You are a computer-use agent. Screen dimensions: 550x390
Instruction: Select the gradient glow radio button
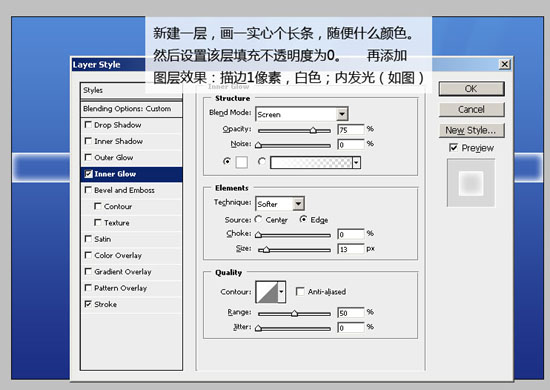click(262, 161)
